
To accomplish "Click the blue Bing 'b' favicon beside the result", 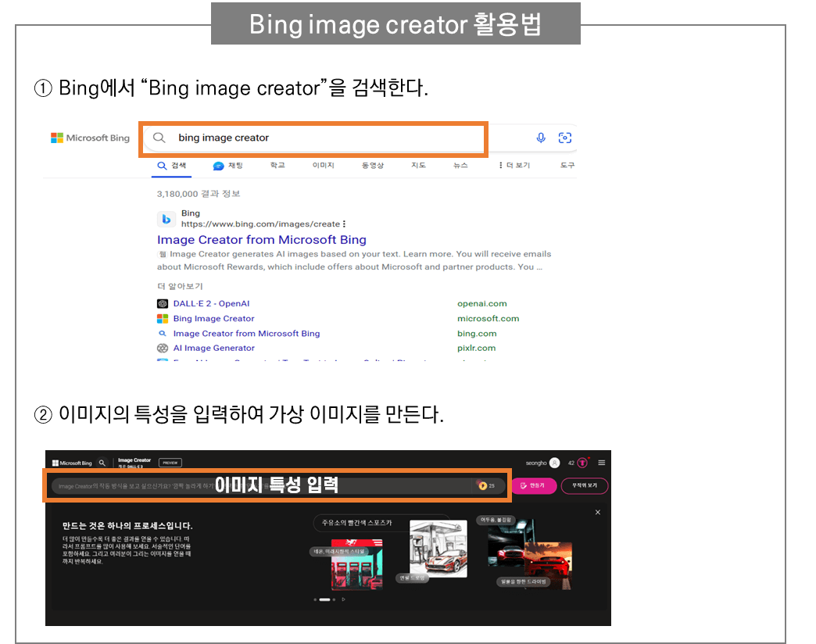I will point(166,219).
